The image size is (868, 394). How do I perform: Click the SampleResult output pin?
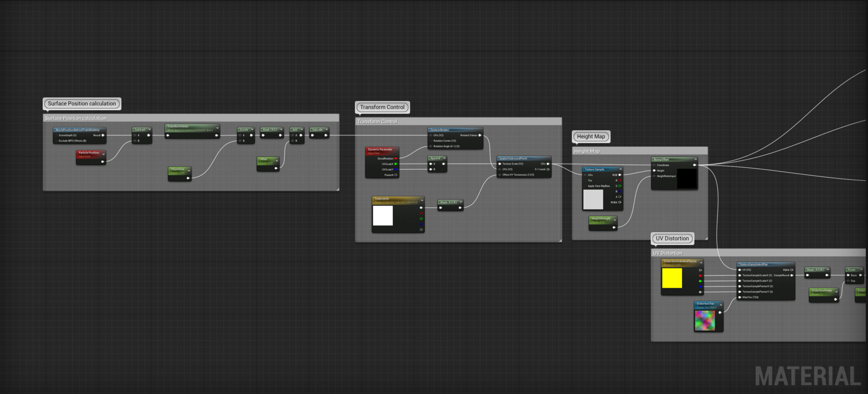792,275
